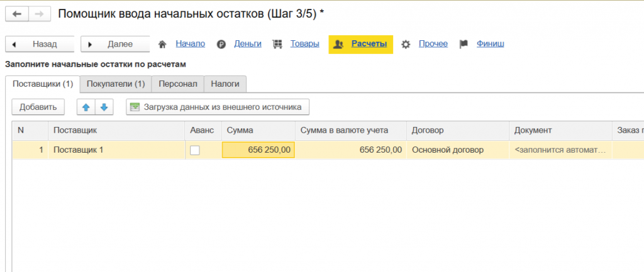
Task: Toggle the Аванс checkbox for Поставщик 1
Action: (195, 150)
